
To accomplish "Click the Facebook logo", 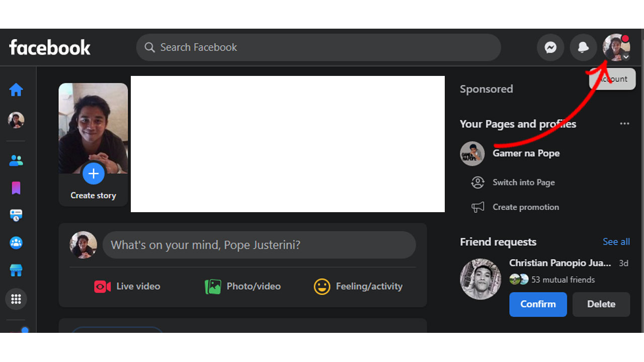I will pyautogui.click(x=50, y=47).
